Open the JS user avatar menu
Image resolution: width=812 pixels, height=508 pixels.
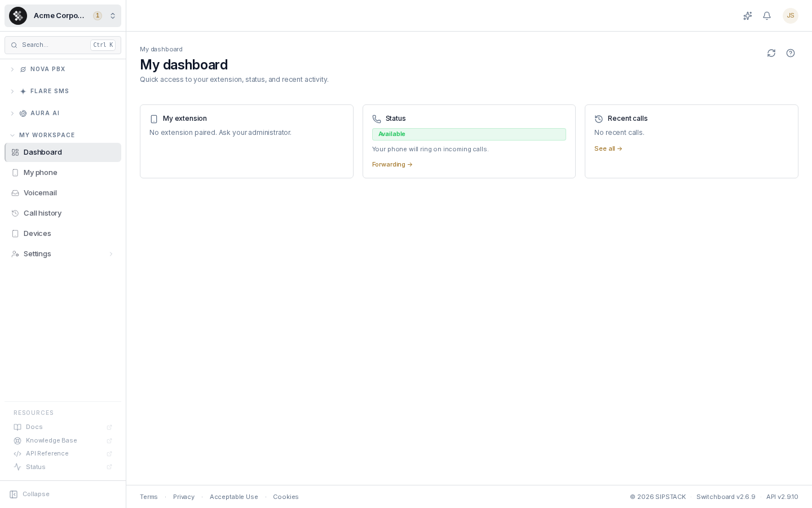791,16
